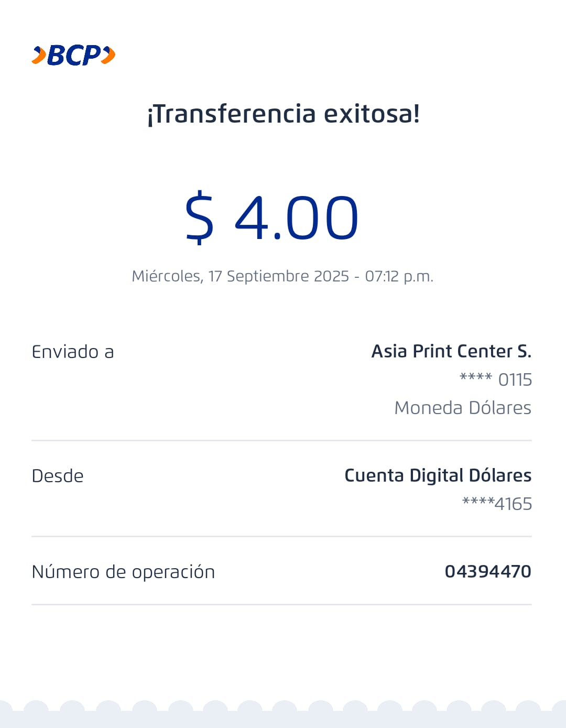Click the divider line below operation number
The width and height of the screenshot is (566, 728).
(281, 604)
